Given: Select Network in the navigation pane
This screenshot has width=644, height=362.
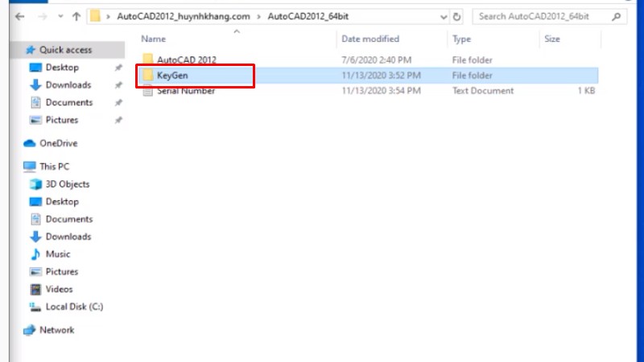Looking at the screenshot, I should (x=56, y=330).
